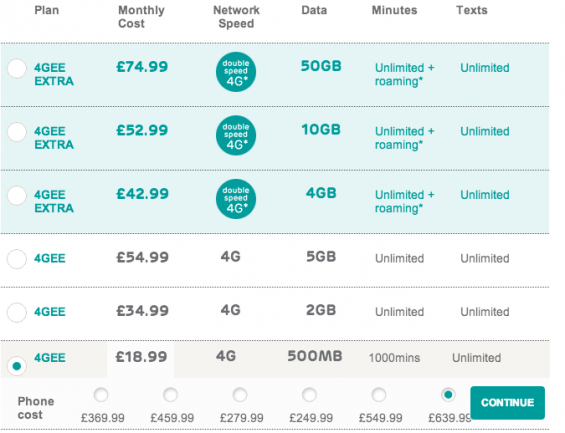
Task: Select the £18.99 4GEE plan radio
Action: point(17,366)
